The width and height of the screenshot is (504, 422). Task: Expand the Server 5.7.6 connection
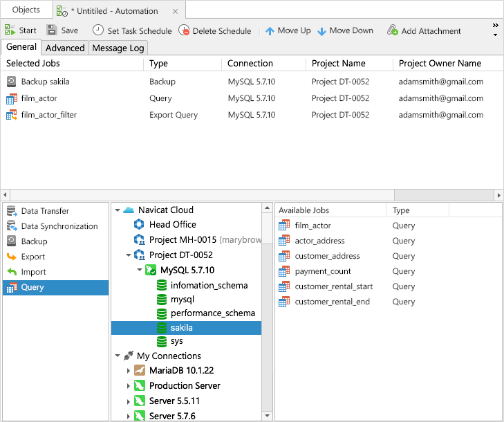click(129, 416)
